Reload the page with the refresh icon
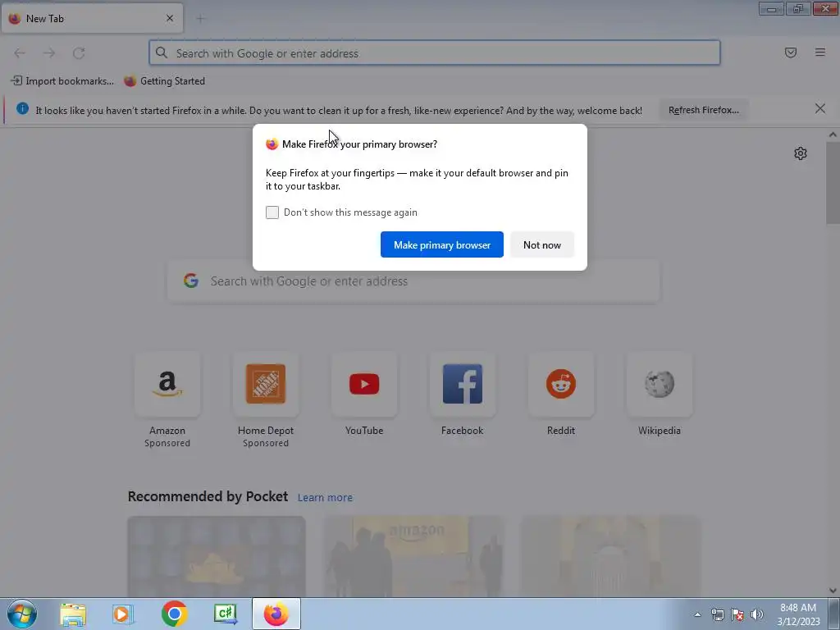Viewport: 840px width, 630px height. [79, 53]
